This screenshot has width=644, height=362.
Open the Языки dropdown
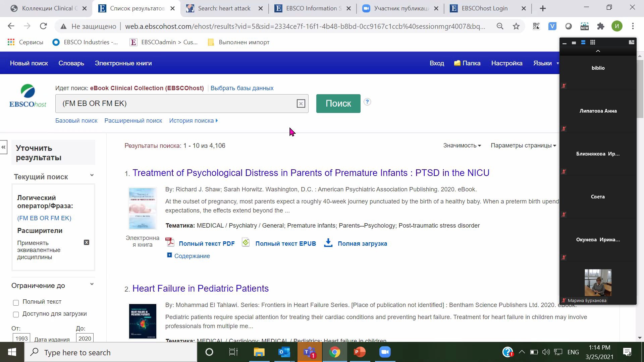[546, 63]
